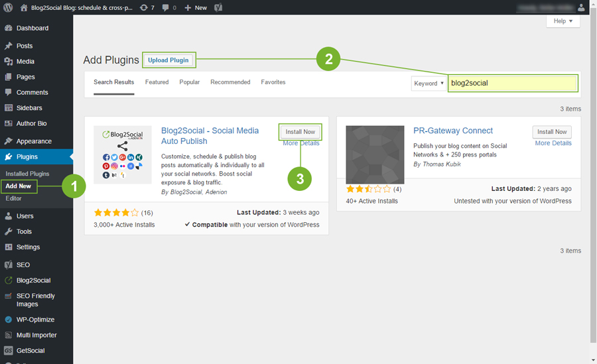The height and width of the screenshot is (364, 597).
Task: Click the Appearance paintbrush icon
Action: click(x=9, y=141)
